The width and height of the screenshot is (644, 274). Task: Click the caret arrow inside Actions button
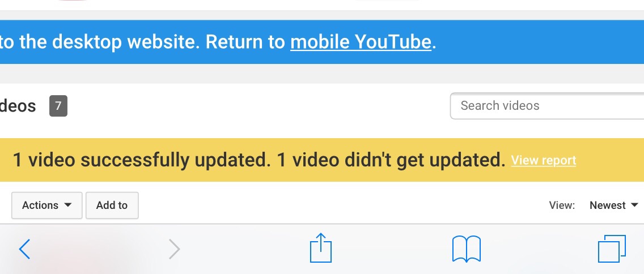click(x=68, y=205)
